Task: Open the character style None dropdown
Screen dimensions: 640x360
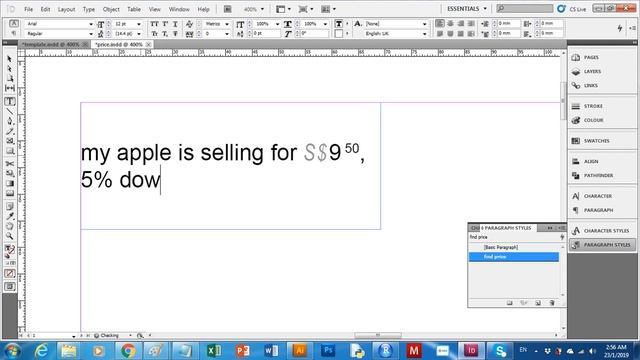Action: point(424,24)
